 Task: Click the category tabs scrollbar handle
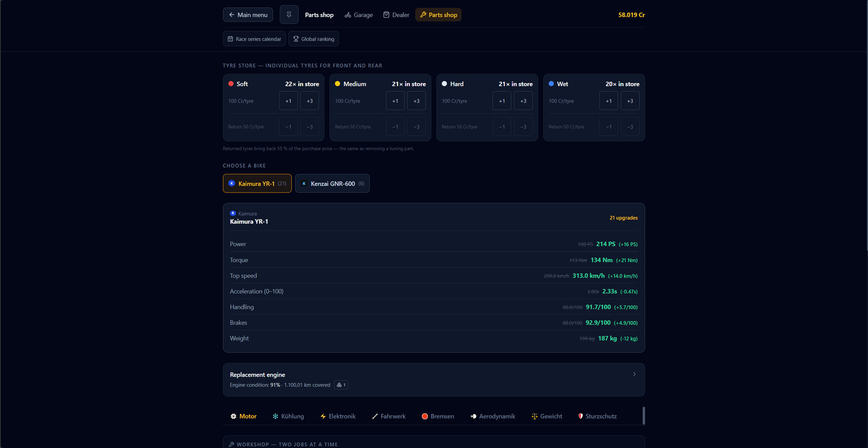click(x=643, y=415)
